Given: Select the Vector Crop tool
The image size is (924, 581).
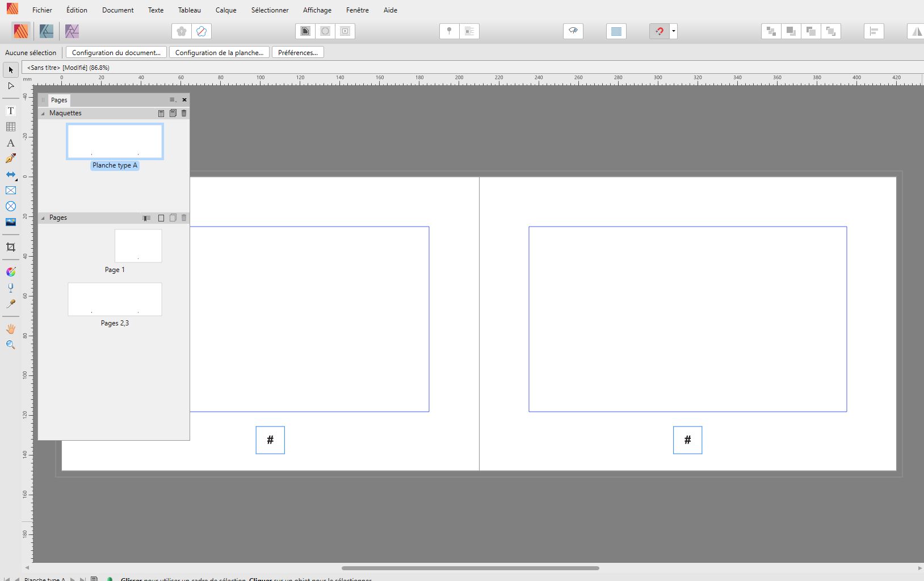Looking at the screenshot, I should point(11,247).
